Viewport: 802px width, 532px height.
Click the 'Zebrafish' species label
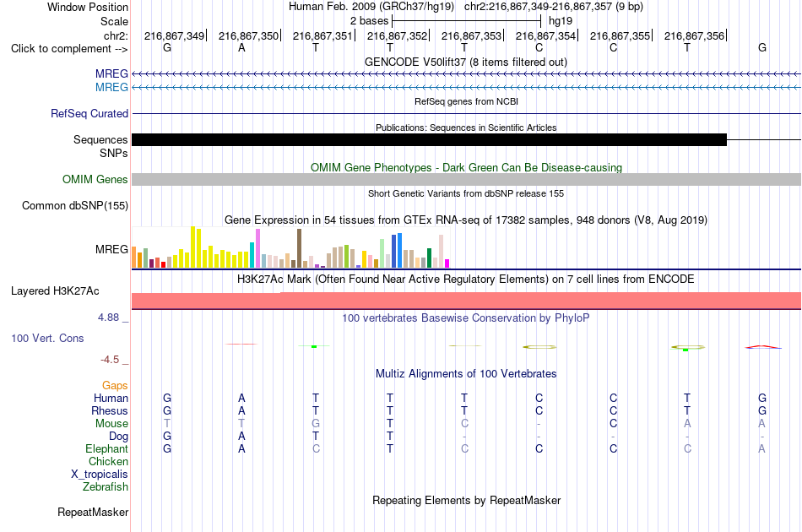coord(106,487)
